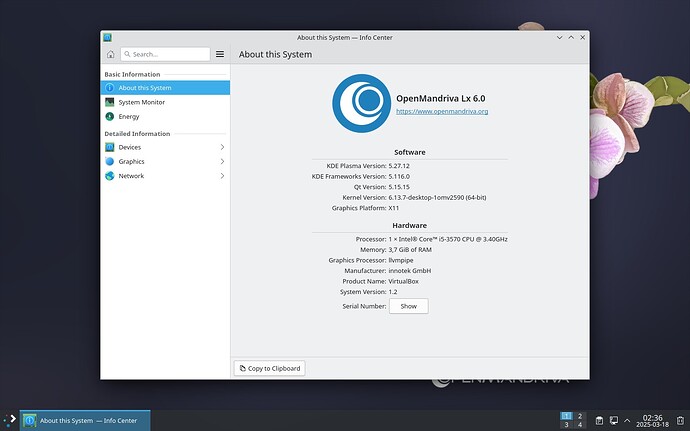Click the Kernel Version value
The image size is (690, 431).
click(437, 197)
